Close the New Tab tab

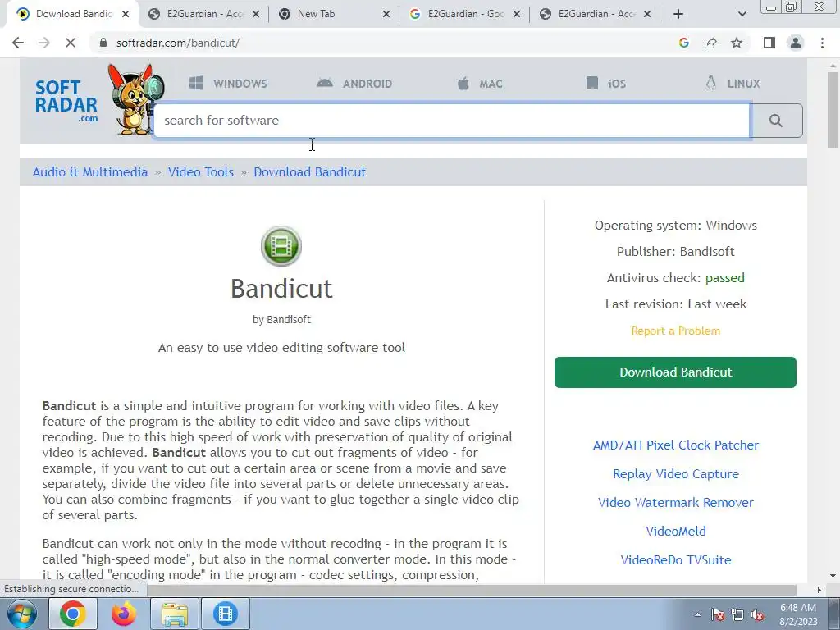click(x=386, y=14)
